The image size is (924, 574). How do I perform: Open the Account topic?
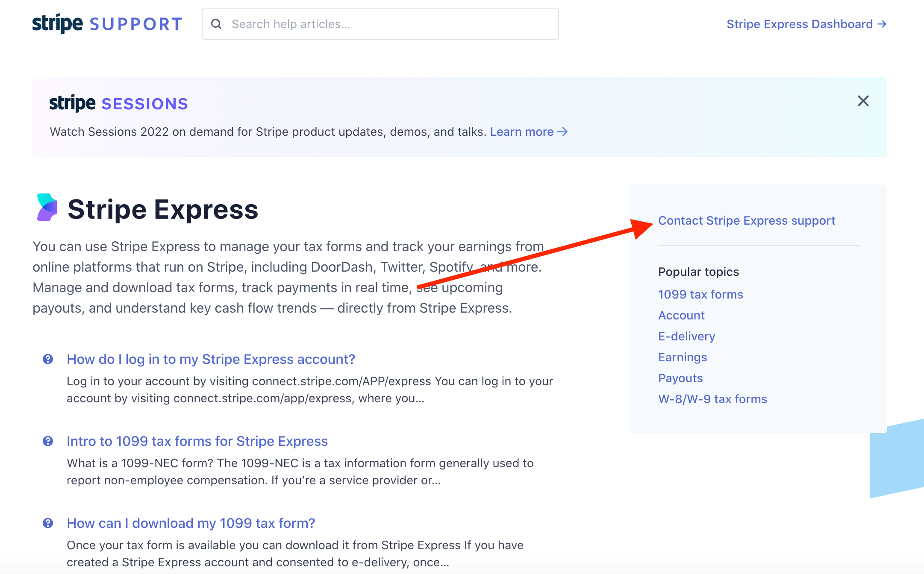(681, 315)
